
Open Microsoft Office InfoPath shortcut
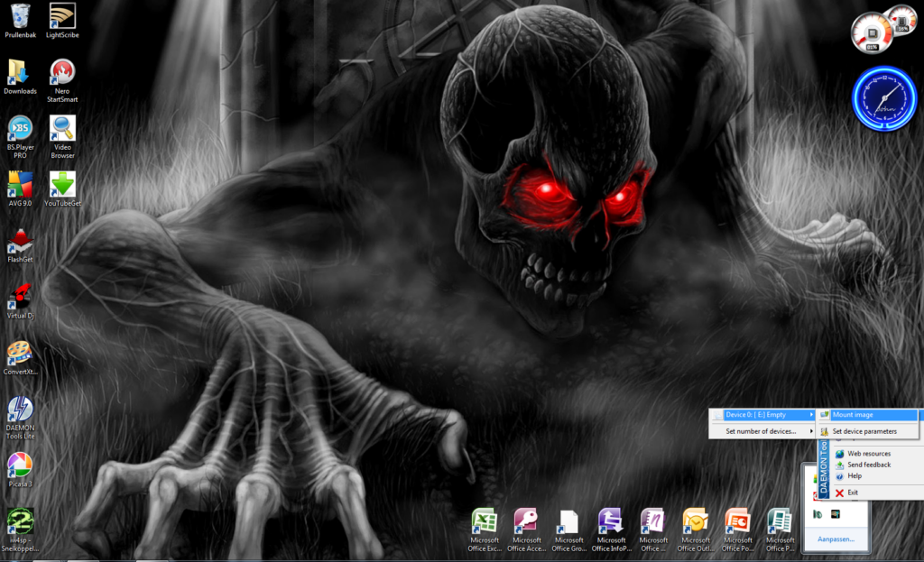pos(611,530)
